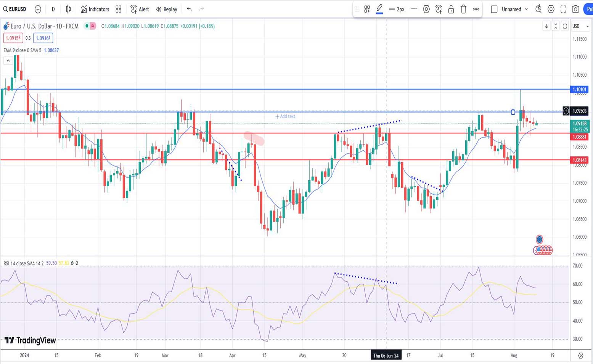The width and height of the screenshot is (593, 364).
Task: Toggle the lock on selected drawing
Action: point(451,9)
